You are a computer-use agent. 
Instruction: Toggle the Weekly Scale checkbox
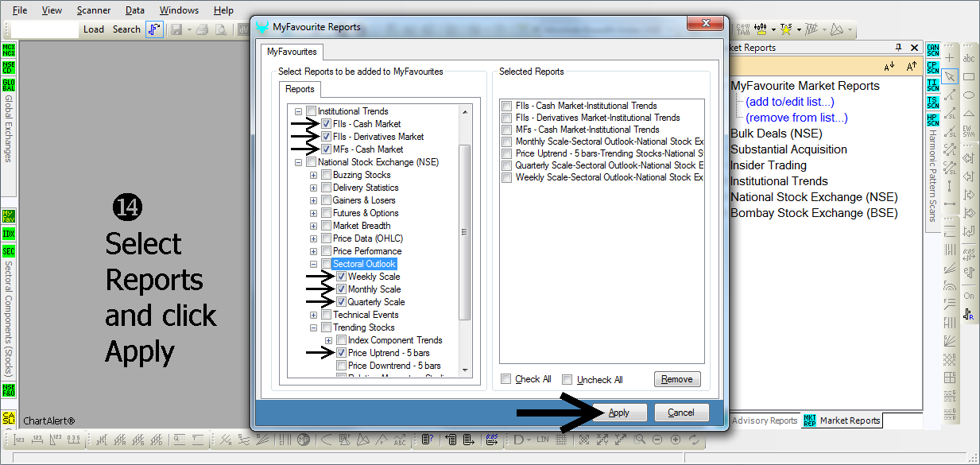(x=342, y=277)
